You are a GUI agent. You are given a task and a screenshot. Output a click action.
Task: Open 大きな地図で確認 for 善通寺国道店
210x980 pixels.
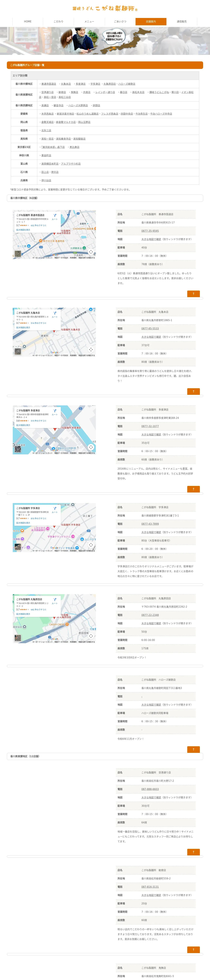click(x=151, y=239)
